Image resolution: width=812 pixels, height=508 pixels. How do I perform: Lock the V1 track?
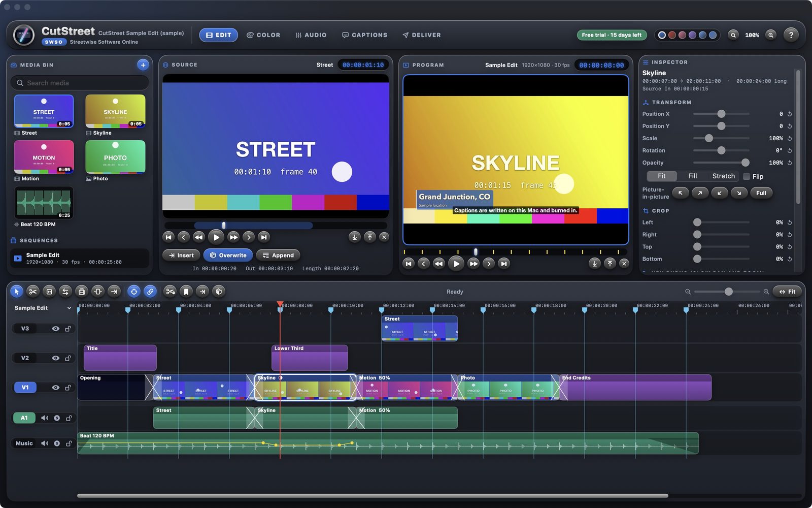(68, 388)
